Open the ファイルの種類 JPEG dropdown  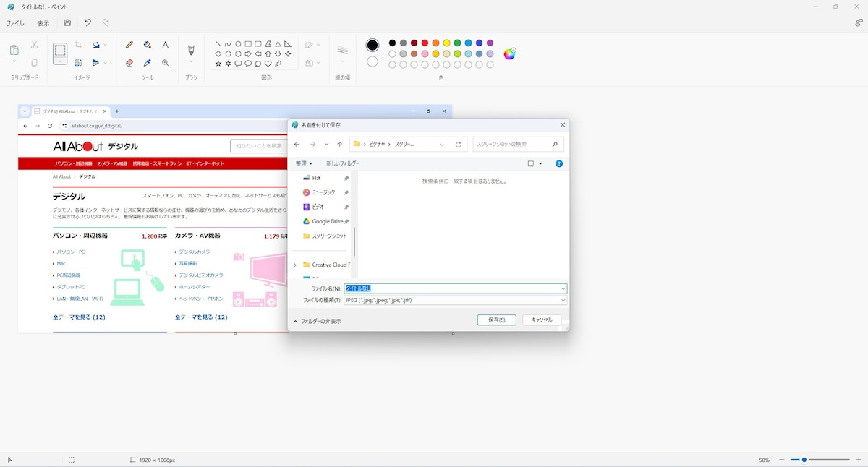pyautogui.click(x=456, y=300)
